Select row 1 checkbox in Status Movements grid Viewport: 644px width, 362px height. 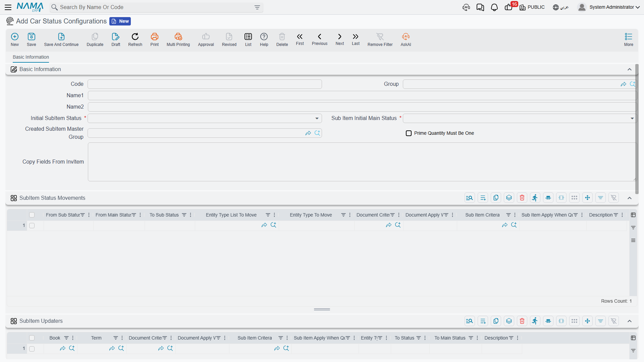pyautogui.click(x=32, y=226)
